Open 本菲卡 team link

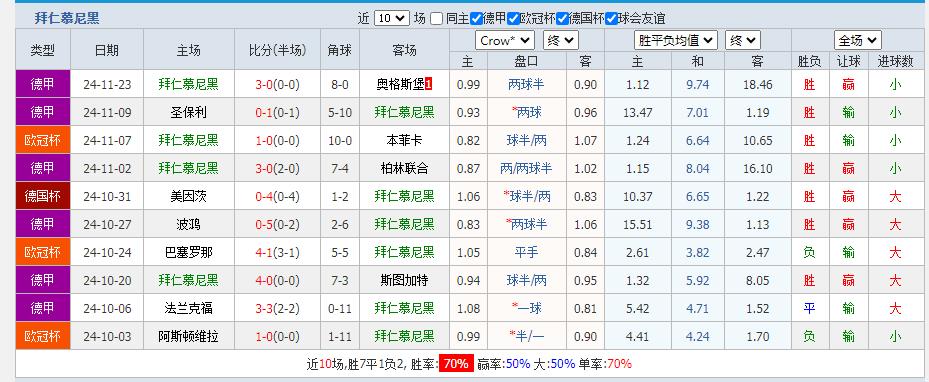coord(404,140)
